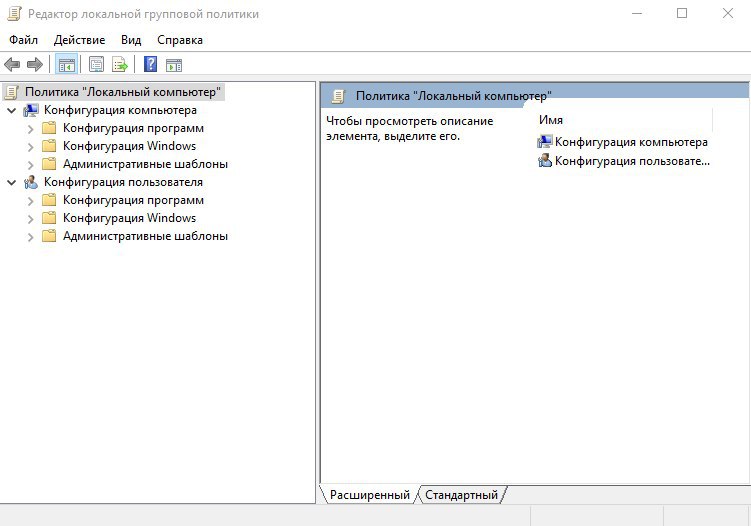The height and width of the screenshot is (526, 751).
Task: Click folder icon of Конфигурация программ under user
Action: pos(49,200)
